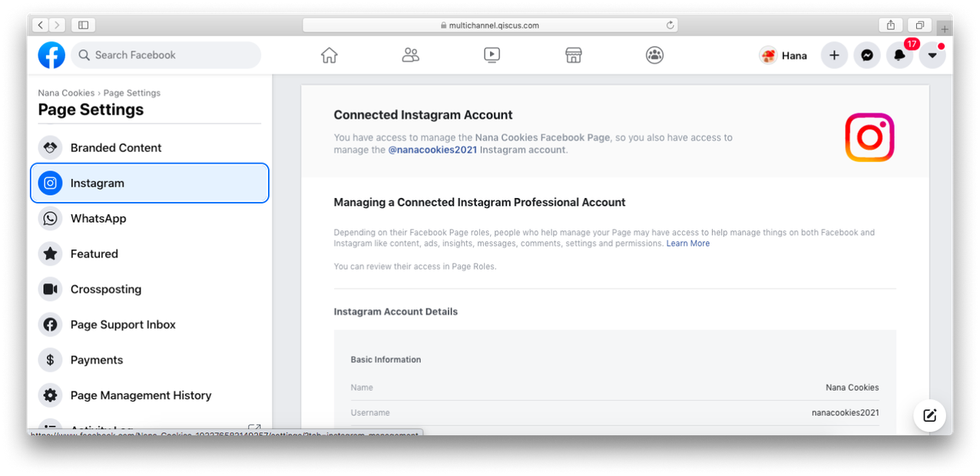Open the Home feed icon

coord(329,55)
